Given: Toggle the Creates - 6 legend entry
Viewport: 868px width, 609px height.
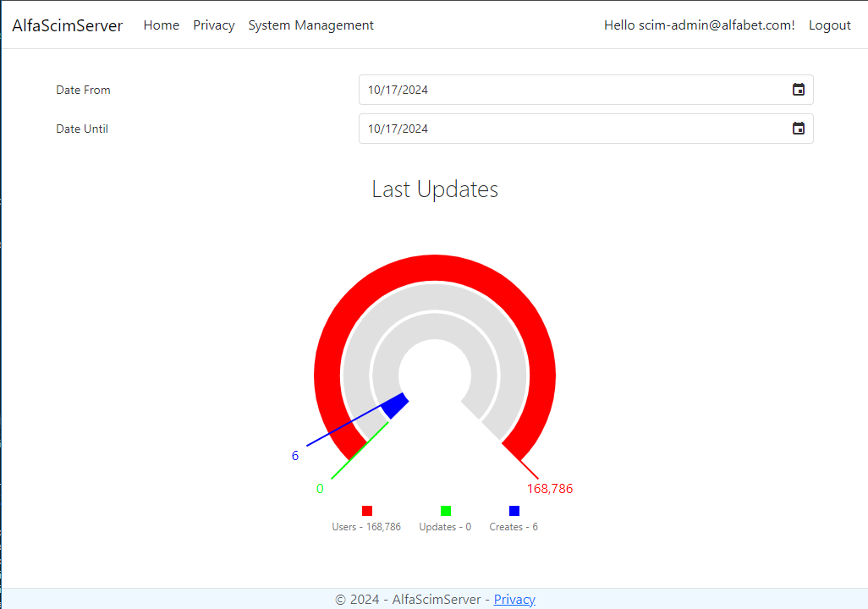Looking at the screenshot, I should pos(514,526).
